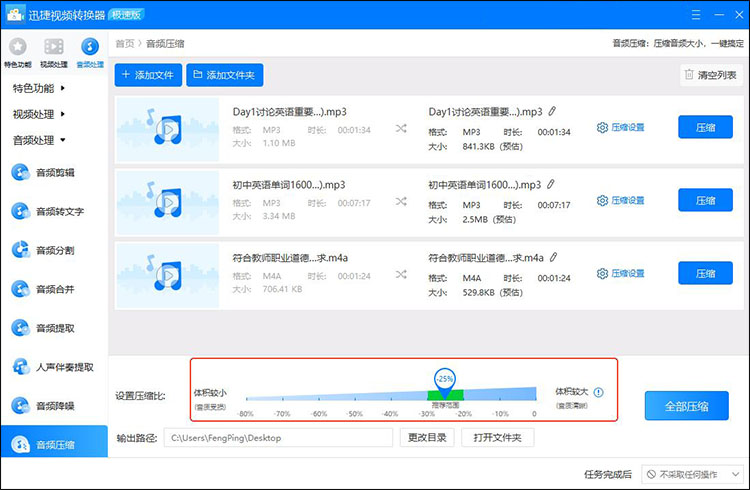Click the 清空列表 trash icon button
This screenshot has height=490, width=750.
pyautogui.click(x=709, y=75)
